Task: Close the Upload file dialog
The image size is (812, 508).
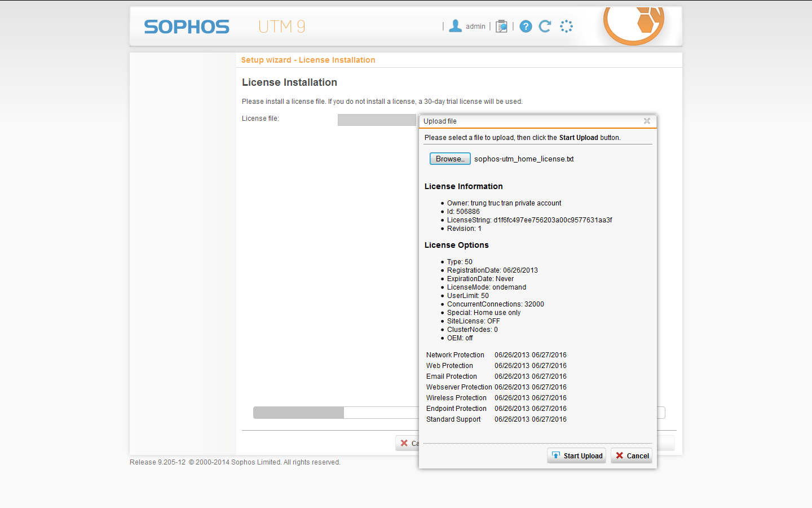Action: [647, 121]
